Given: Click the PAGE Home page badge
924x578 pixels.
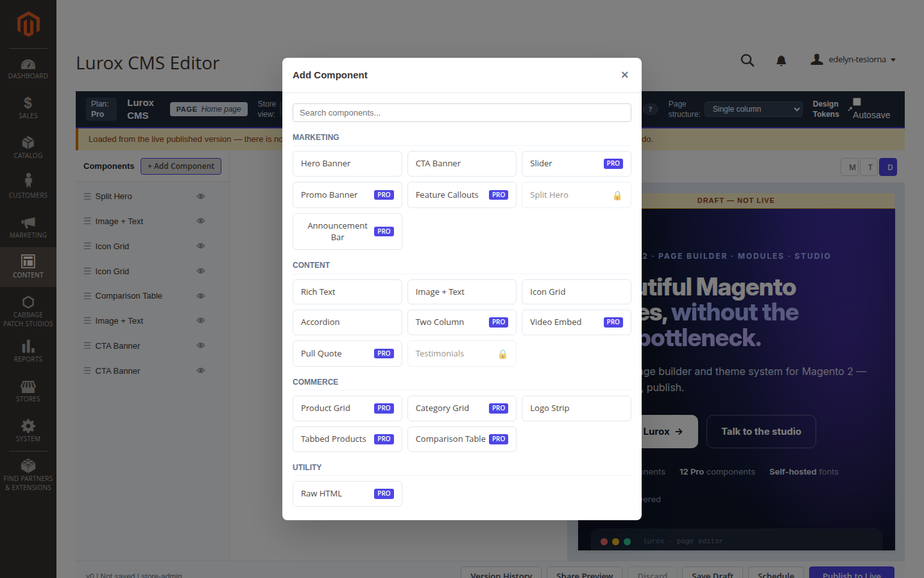Looking at the screenshot, I should (x=209, y=109).
